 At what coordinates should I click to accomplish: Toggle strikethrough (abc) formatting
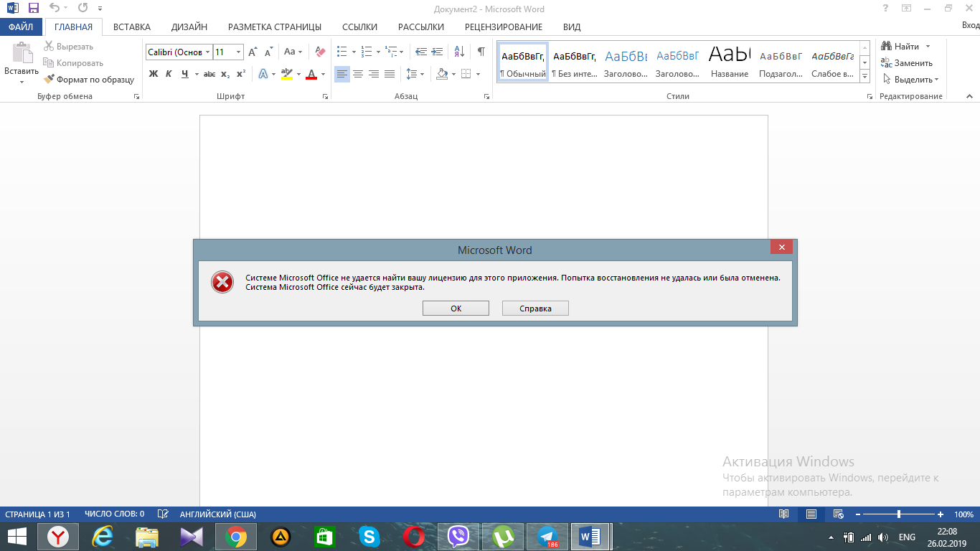[x=209, y=74]
